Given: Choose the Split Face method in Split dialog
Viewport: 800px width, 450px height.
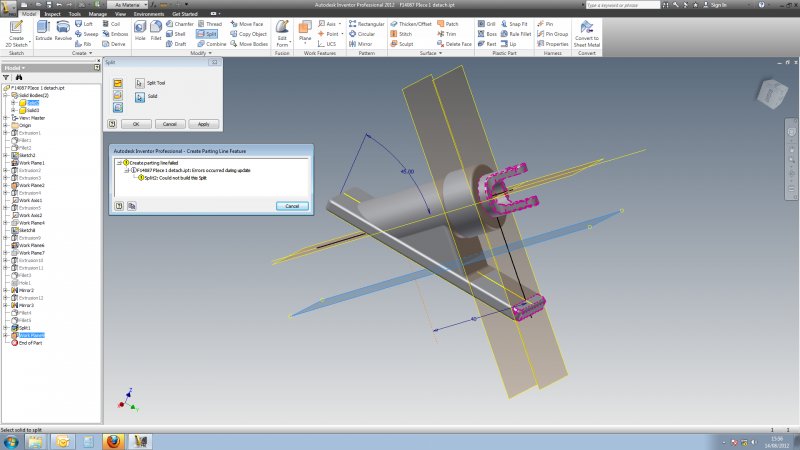Looking at the screenshot, I should (x=118, y=82).
